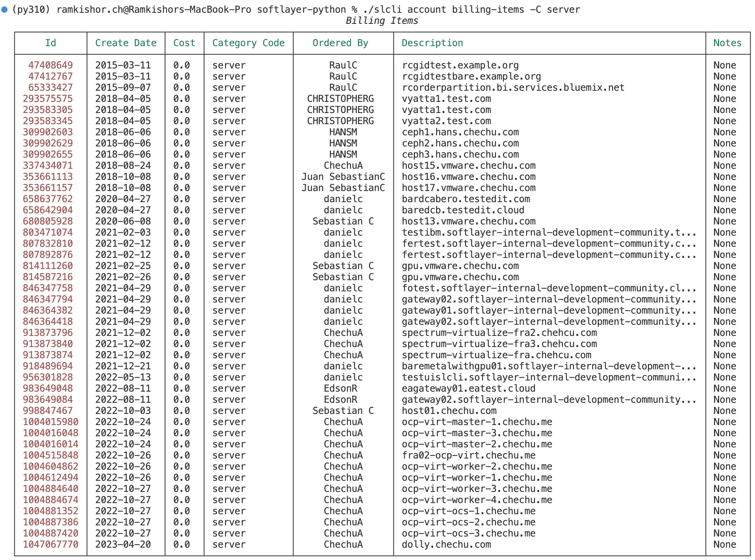Image resolution: width=755 pixels, height=560 pixels.
Task: Click description spectrum-virtualize-fra3.chehcu.com
Action: pos(499,344)
